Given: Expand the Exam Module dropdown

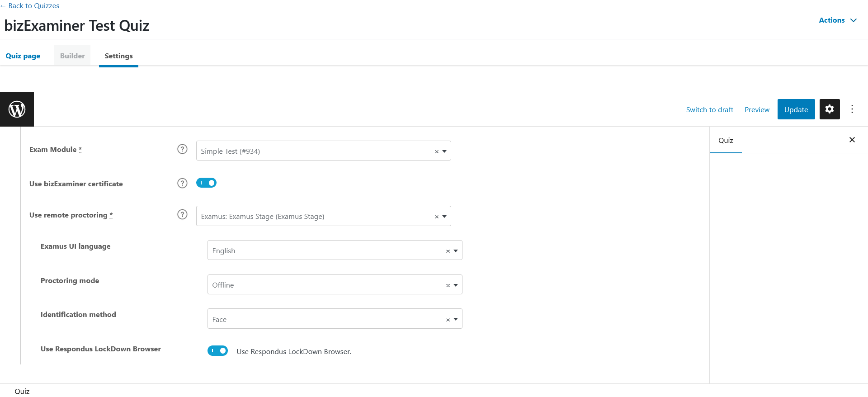Looking at the screenshot, I should click(444, 151).
